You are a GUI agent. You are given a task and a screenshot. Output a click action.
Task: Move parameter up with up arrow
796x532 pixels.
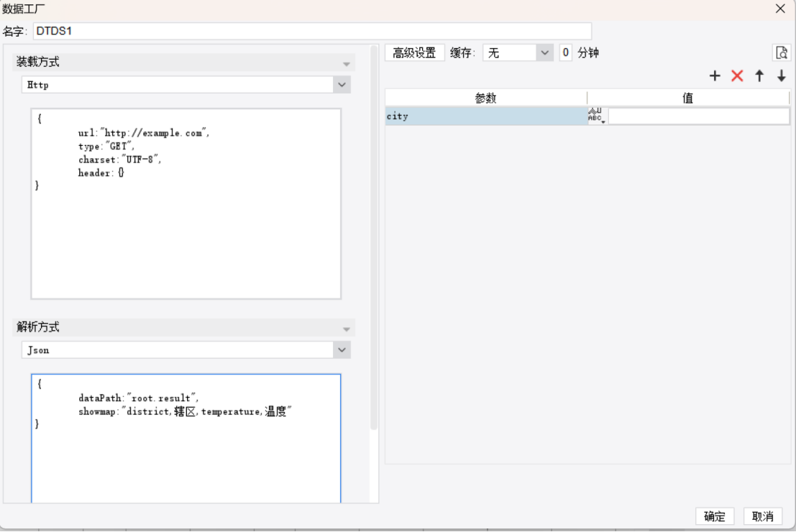tap(759, 76)
